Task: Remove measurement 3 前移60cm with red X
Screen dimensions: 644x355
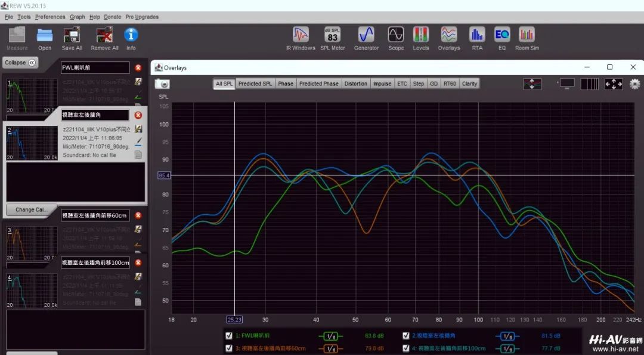Action: click(x=138, y=215)
